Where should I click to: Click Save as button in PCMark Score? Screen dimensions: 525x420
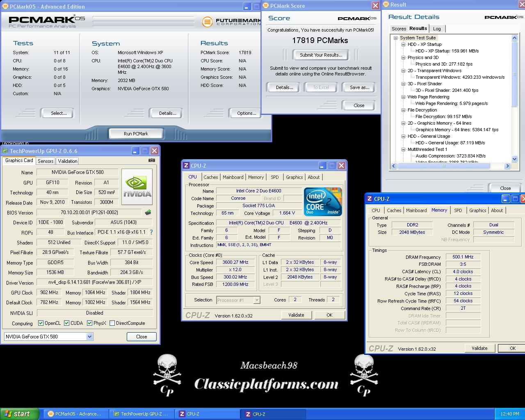coord(360,87)
